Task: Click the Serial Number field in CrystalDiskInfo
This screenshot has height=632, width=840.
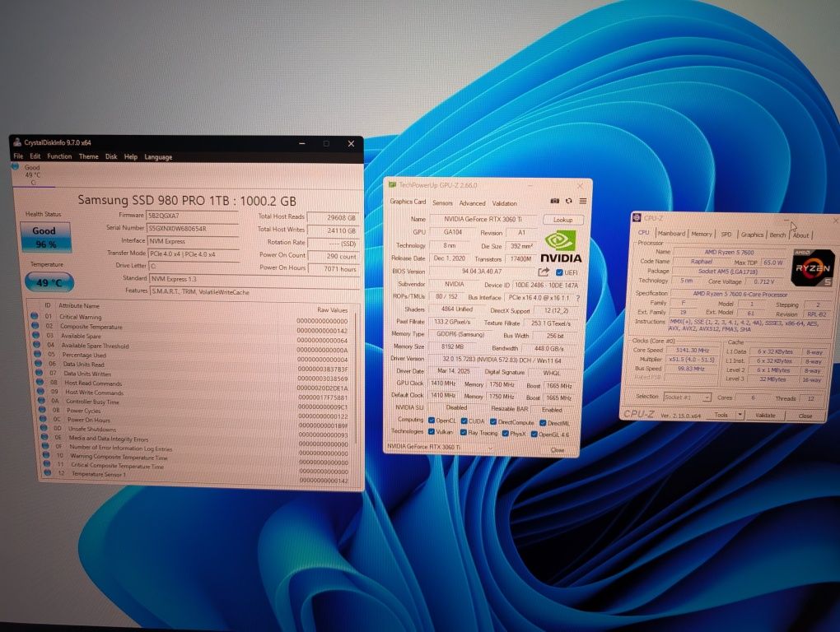Action: [x=193, y=229]
